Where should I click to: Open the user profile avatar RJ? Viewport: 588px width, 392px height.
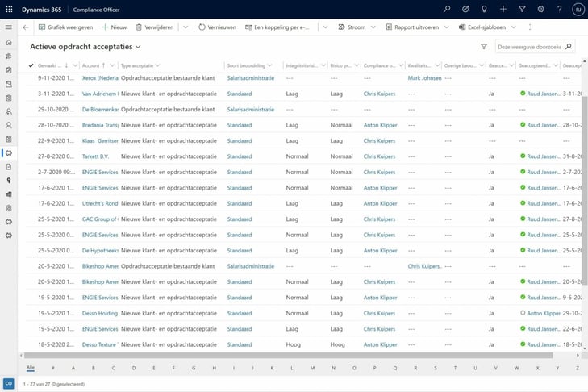point(578,10)
